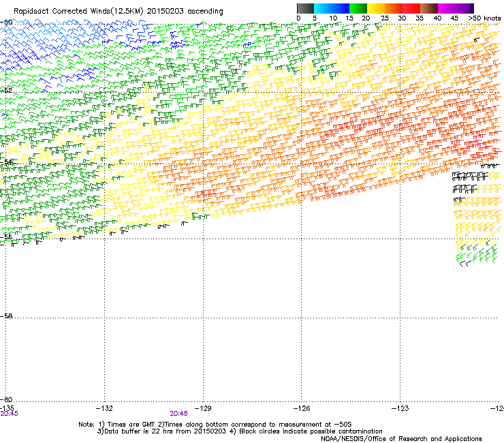Click the '25' legend scale number
The width and height of the screenshot is (504, 443).
385,18
